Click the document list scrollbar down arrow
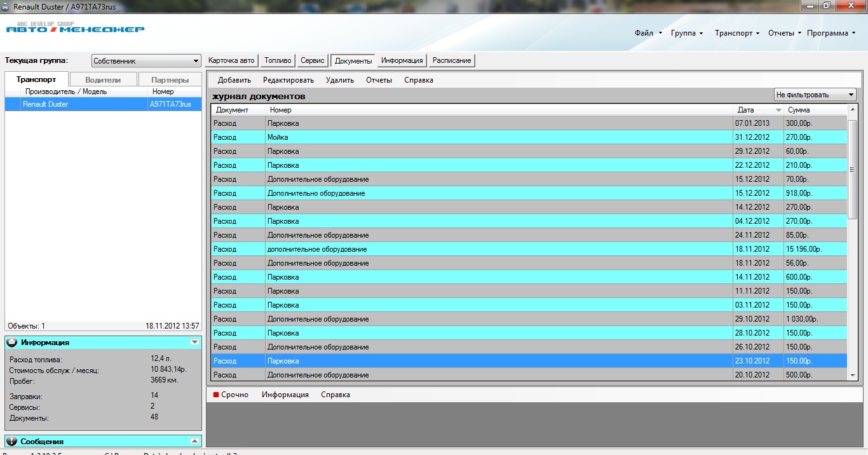The height and width of the screenshot is (455, 868). tap(853, 376)
